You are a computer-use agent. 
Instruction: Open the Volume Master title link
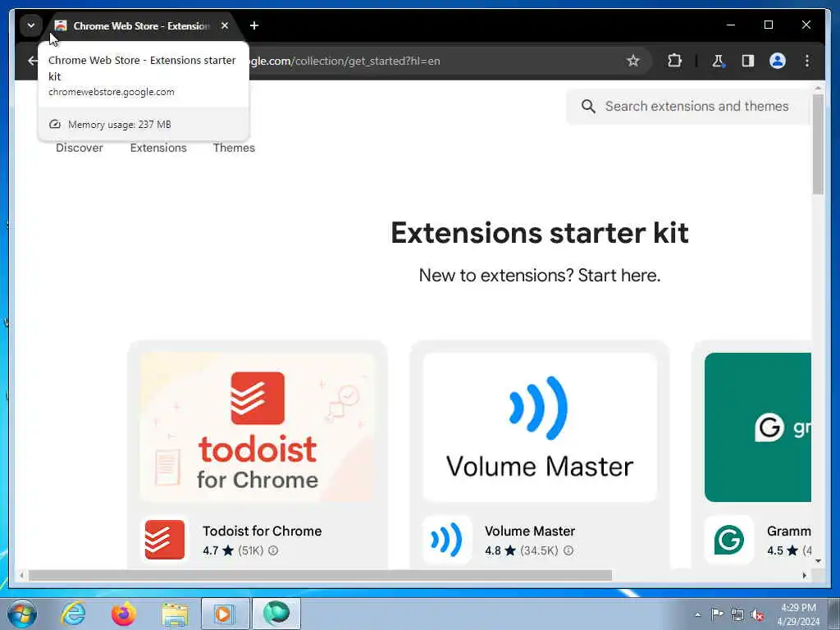point(530,531)
